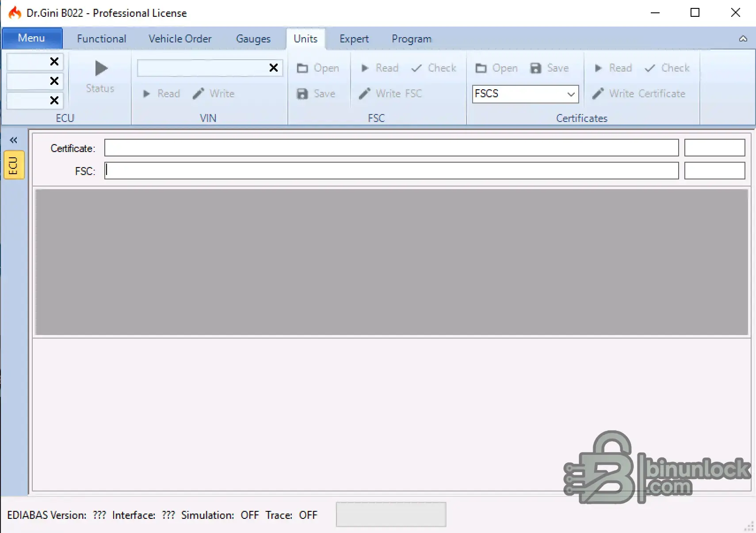This screenshot has height=533, width=756.
Task: Open the vertical ECU side tab
Action: click(x=14, y=165)
